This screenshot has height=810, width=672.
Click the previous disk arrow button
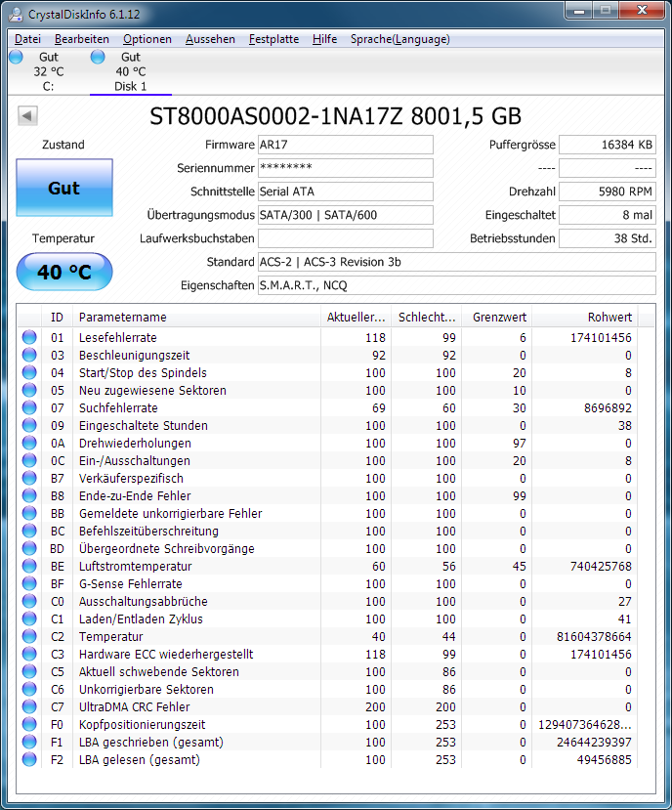click(x=27, y=115)
